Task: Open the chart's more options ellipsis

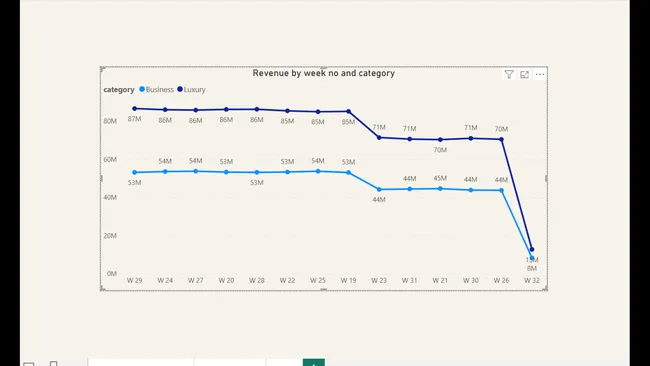Action: click(540, 75)
